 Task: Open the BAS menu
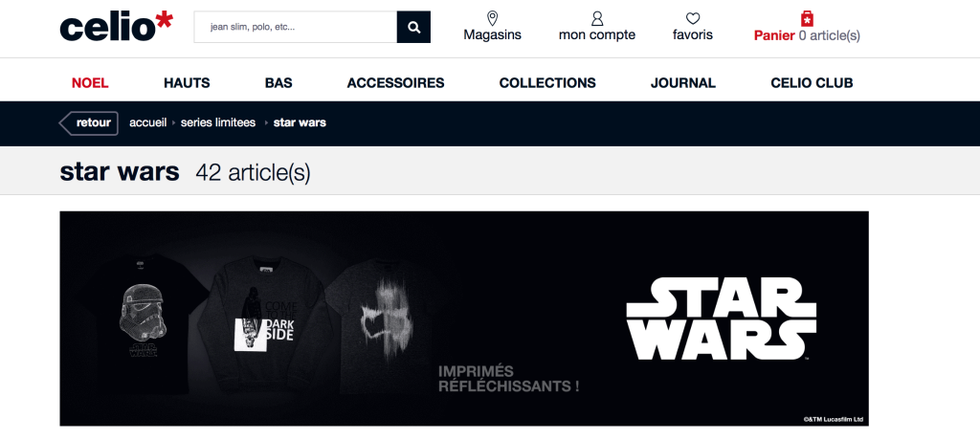278,83
